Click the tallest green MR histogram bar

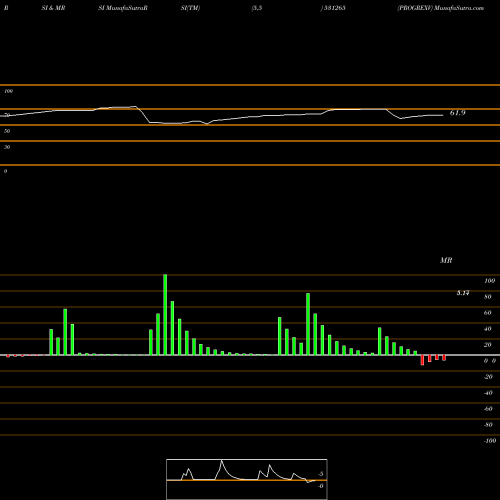point(165,315)
